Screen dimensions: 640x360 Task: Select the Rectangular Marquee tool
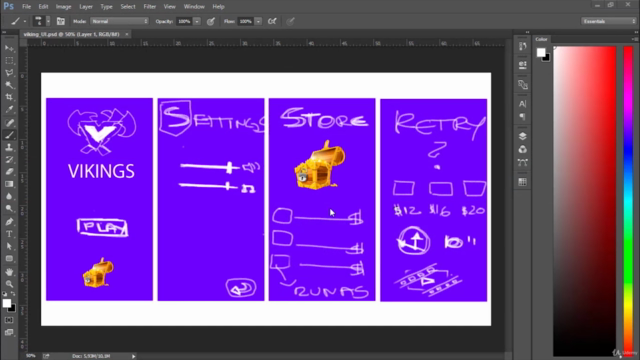coord(9,60)
